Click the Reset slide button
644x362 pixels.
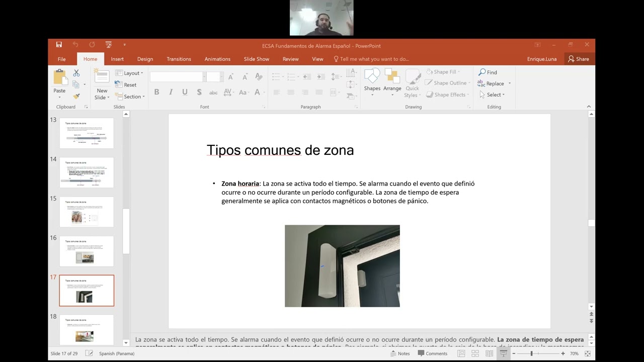(126, 85)
